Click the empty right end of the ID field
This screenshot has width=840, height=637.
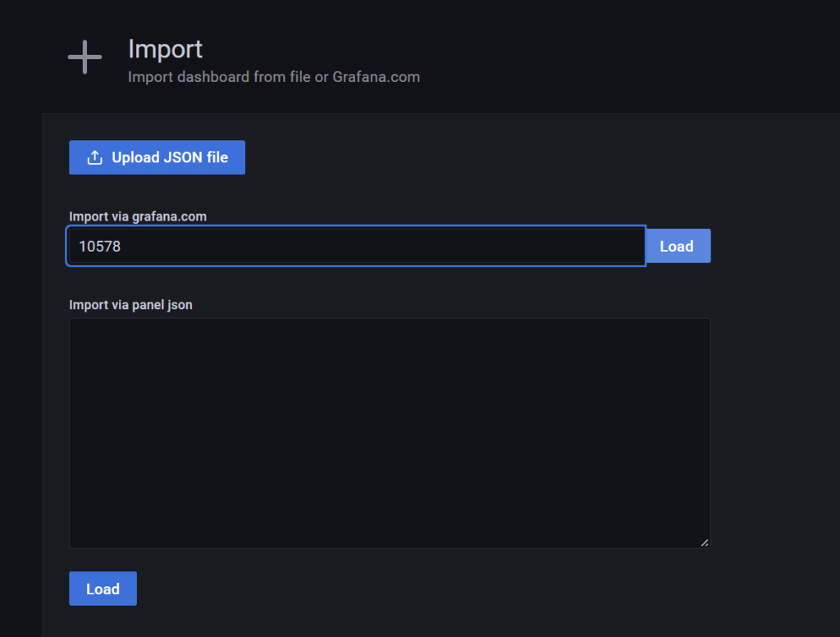click(x=607, y=246)
